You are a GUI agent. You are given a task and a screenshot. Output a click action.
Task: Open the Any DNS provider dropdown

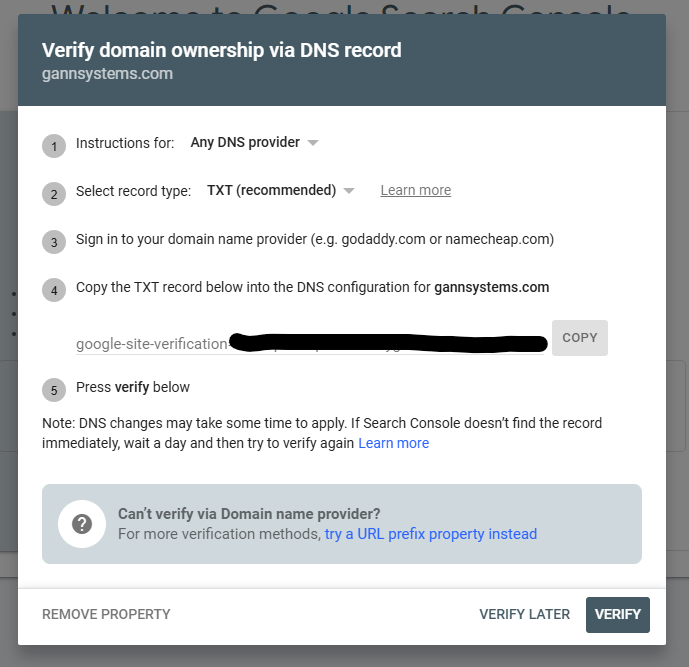[254, 142]
